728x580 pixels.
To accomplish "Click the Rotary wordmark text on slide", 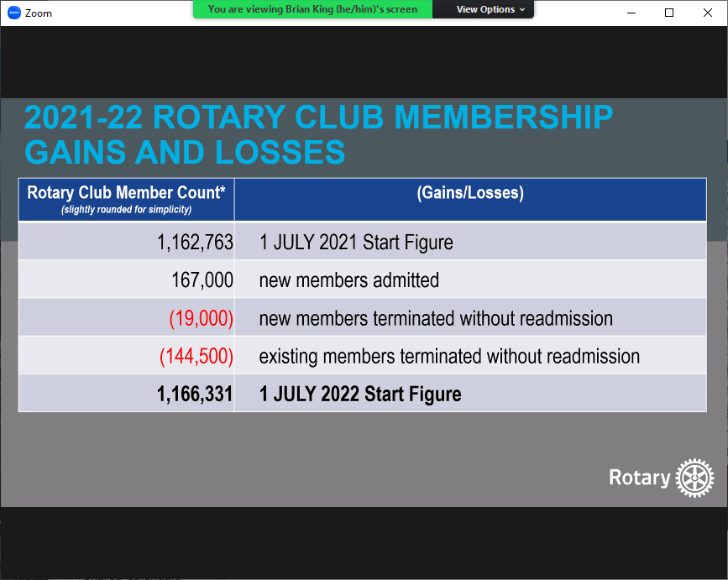I will (639, 478).
